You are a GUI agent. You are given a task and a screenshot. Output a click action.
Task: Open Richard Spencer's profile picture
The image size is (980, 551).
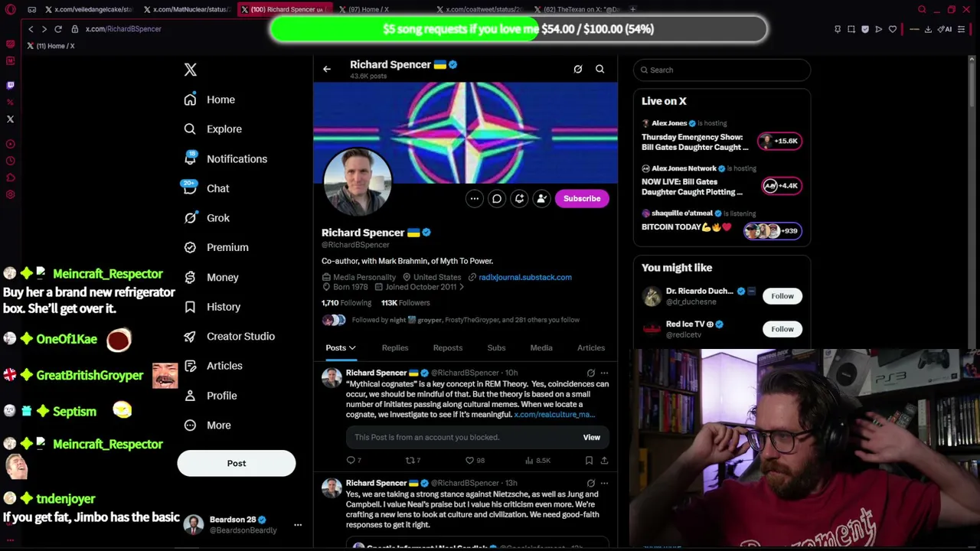[358, 182]
